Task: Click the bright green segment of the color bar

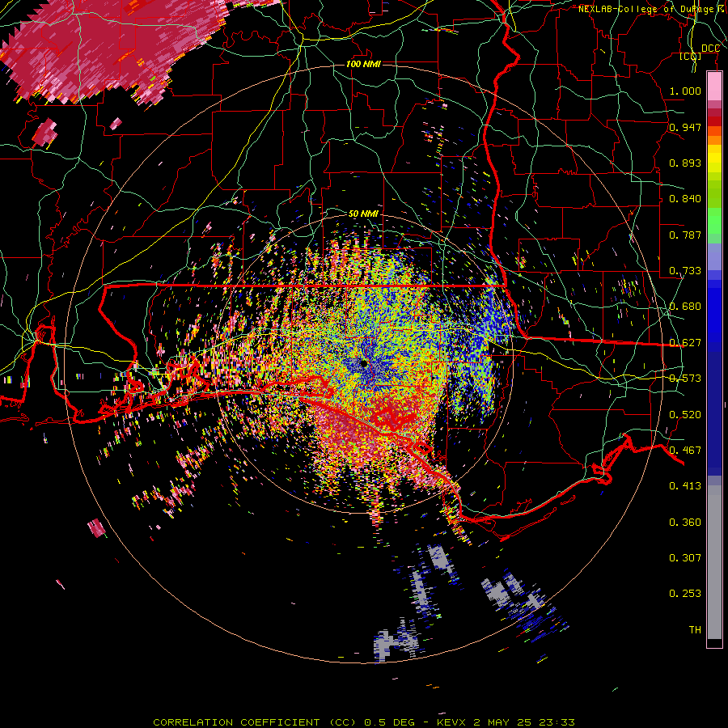Action: point(714,221)
